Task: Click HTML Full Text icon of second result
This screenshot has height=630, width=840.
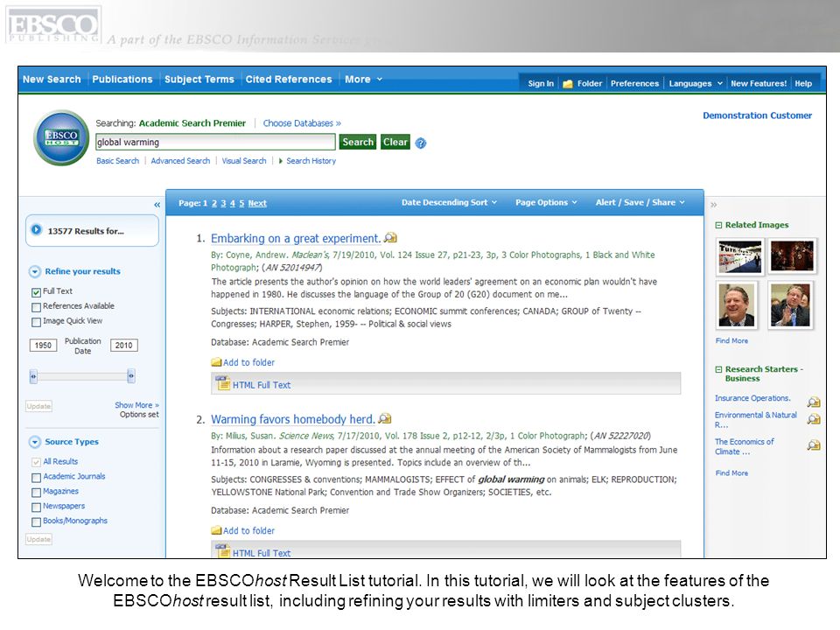Action: 222,550
